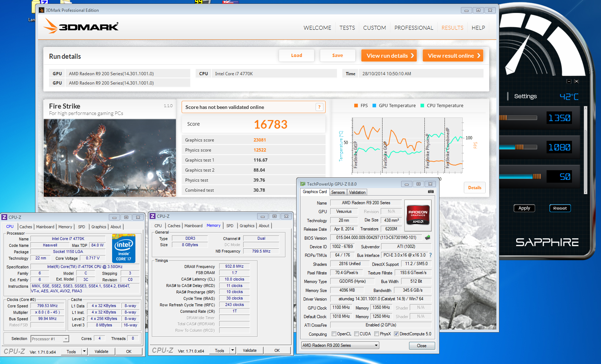Toggle the DirectCompute 5.0 checkbox
Screen dimensions: 601x364
coord(396,334)
